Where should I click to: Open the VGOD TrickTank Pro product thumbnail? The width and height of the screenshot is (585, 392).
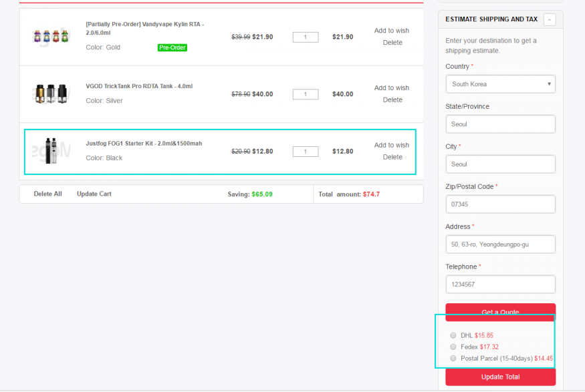pyautogui.click(x=51, y=94)
